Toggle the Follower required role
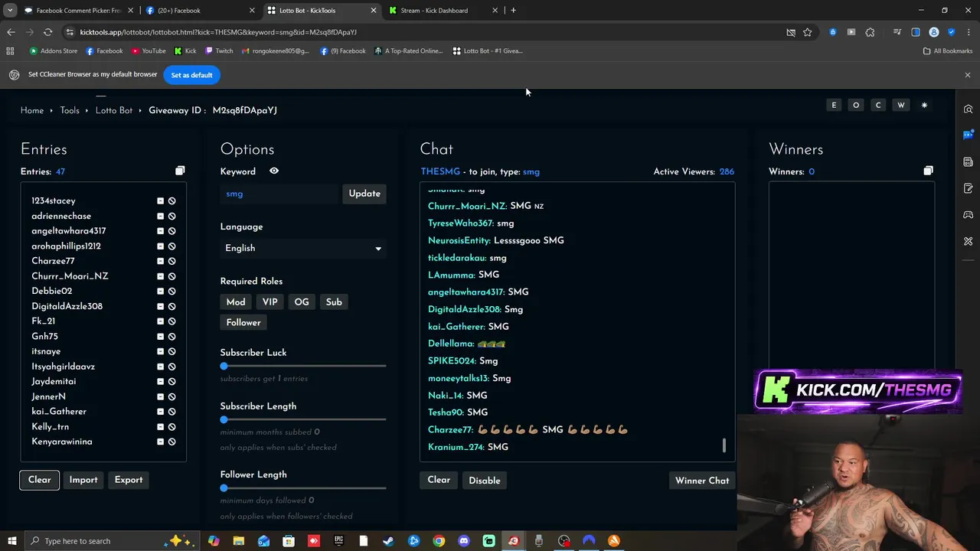This screenshot has width=980, height=551. 243,323
